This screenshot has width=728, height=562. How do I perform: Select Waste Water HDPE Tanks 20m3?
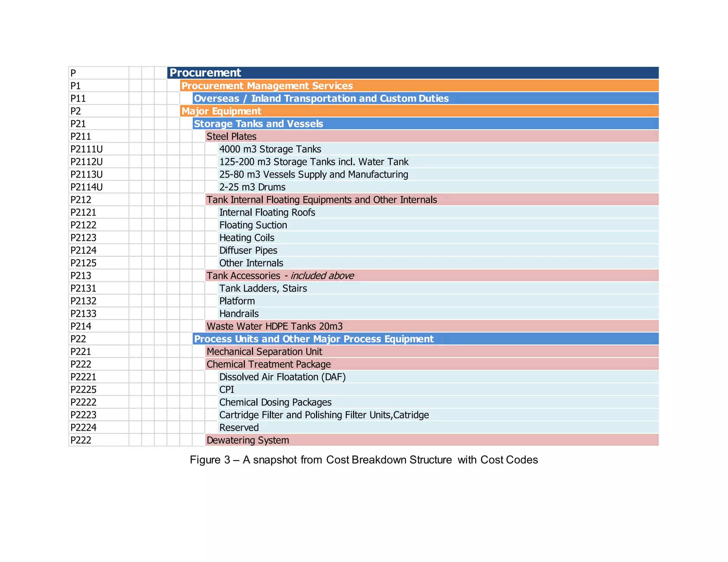point(432,326)
